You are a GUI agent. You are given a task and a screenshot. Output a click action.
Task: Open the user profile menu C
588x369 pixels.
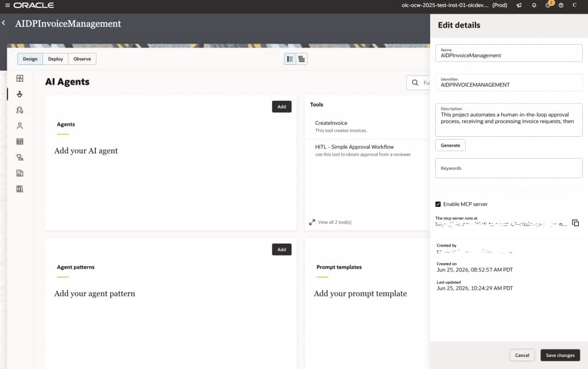(574, 5)
